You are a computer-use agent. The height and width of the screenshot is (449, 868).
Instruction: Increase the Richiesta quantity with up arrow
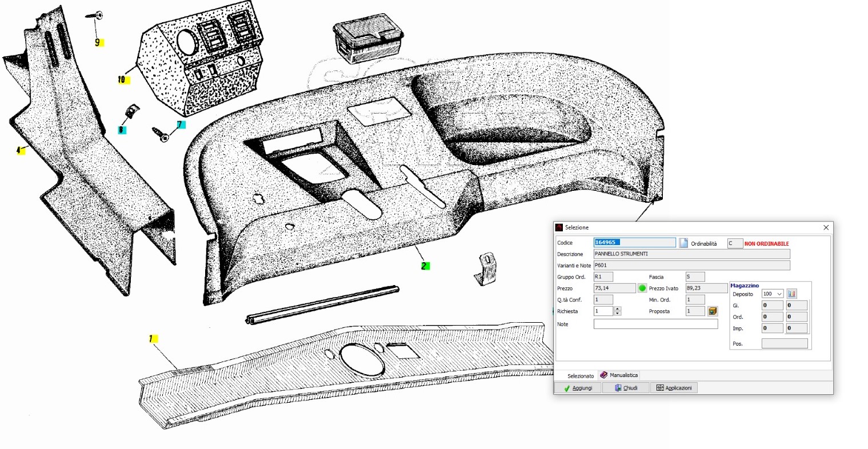(x=617, y=309)
